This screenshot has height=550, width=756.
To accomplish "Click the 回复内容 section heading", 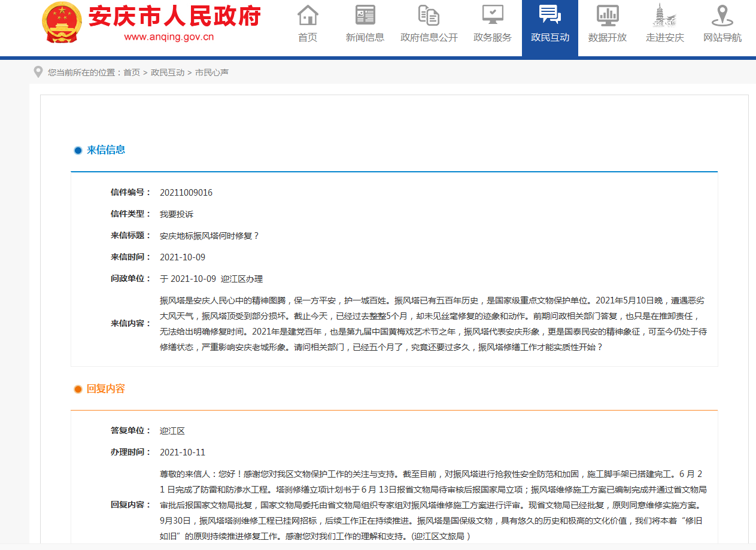I will [x=106, y=389].
